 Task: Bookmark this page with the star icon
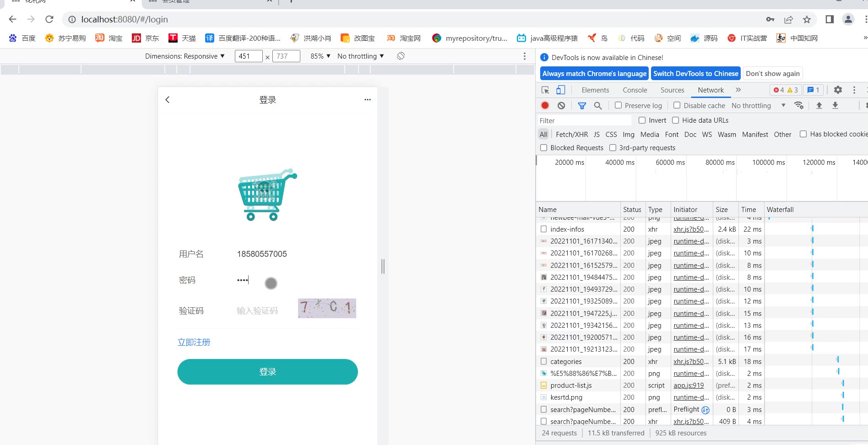click(x=807, y=19)
